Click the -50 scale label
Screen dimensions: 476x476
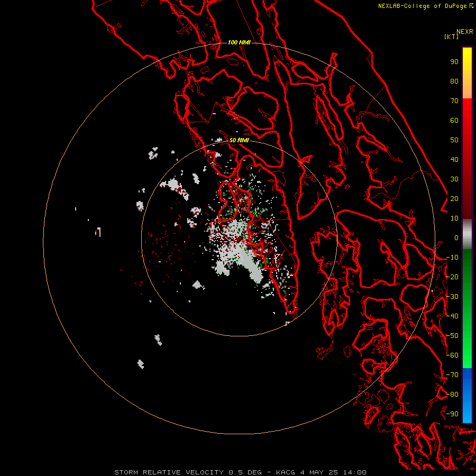(x=452, y=336)
